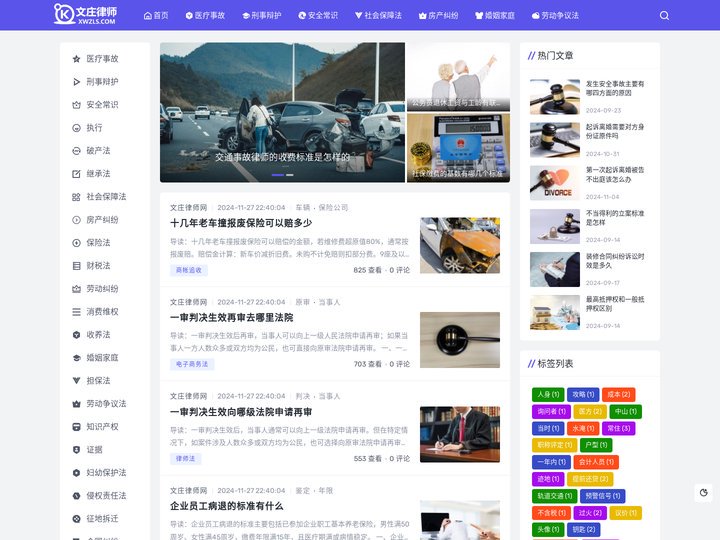Screen dimensions: 720x540
Task: Click blue tag 攻略 (1)
Action: click(583, 394)
